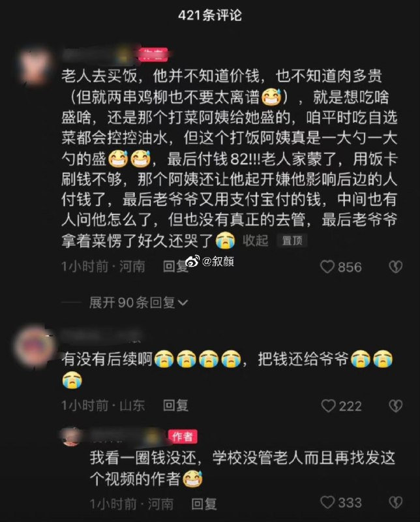Image resolution: width=420 pixels, height=522 pixels.
Task: Click the chevron beside 展开90条回复
Action: tap(183, 303)
